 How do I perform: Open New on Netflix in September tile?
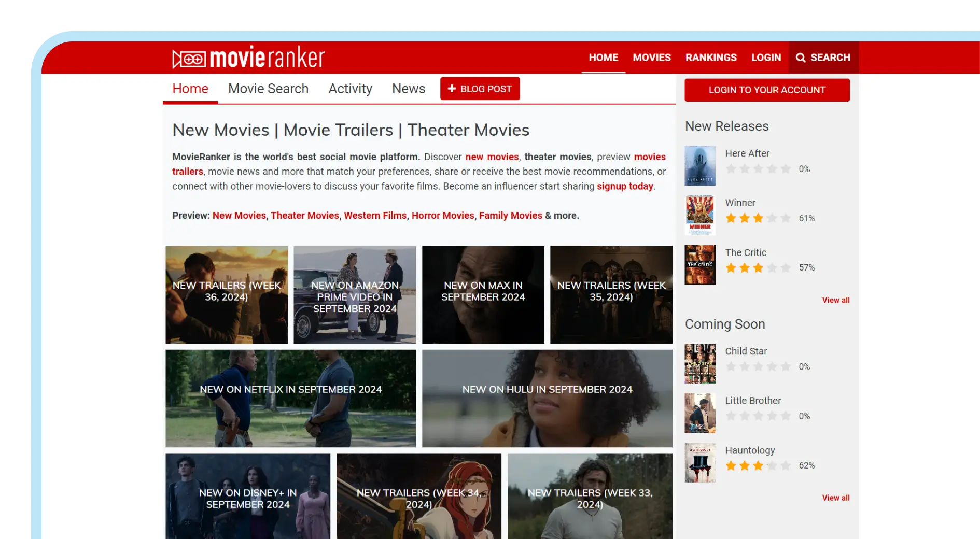tap(290, 399)
